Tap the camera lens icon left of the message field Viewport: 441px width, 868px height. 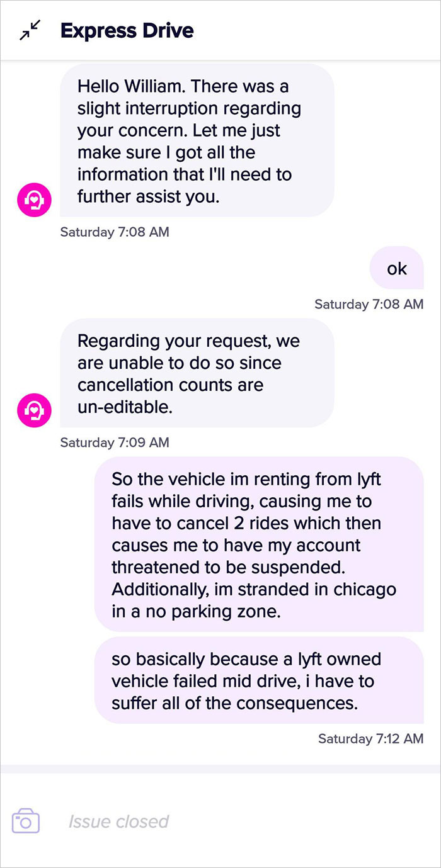point(26,820)
